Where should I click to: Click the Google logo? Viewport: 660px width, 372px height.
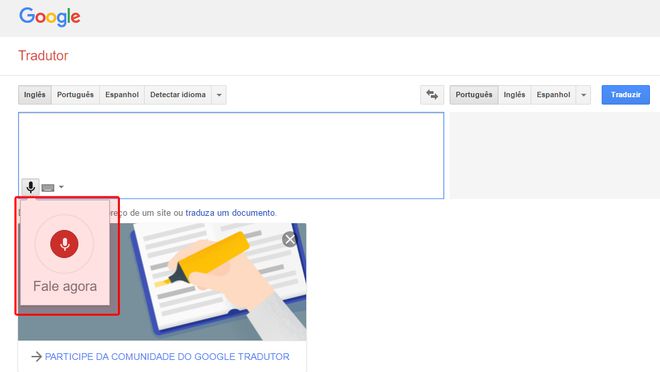tap(50, 17)
